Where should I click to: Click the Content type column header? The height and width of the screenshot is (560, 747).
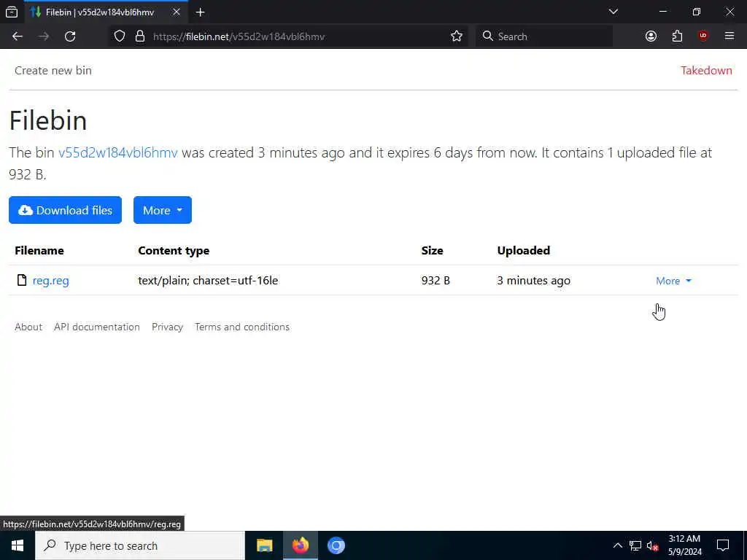[174, 251]
